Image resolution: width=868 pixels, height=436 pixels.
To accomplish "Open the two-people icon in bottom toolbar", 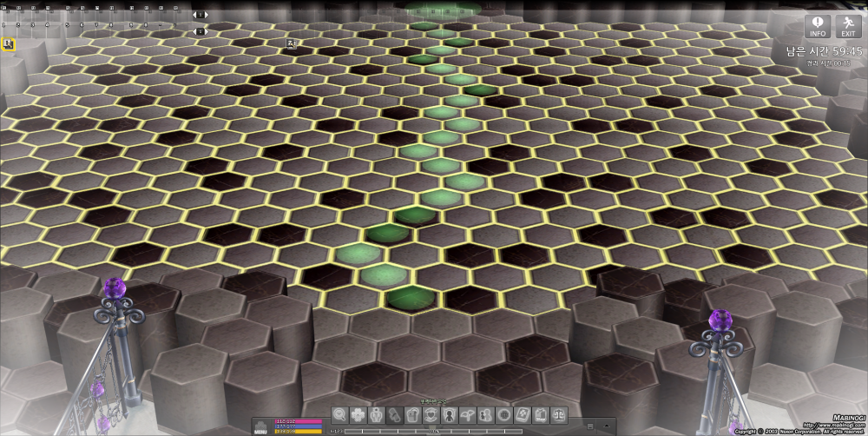I will (x=485, y=414).
